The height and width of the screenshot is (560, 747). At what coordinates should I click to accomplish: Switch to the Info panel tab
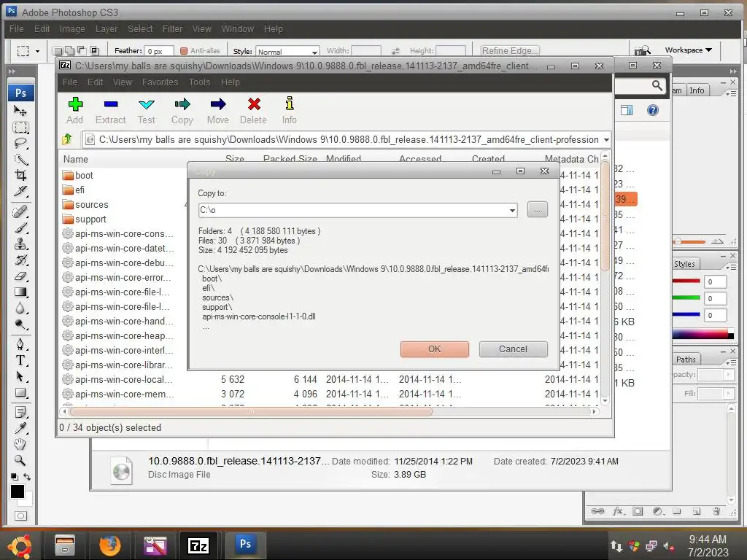pyautogui.click(x=697, y=90)
